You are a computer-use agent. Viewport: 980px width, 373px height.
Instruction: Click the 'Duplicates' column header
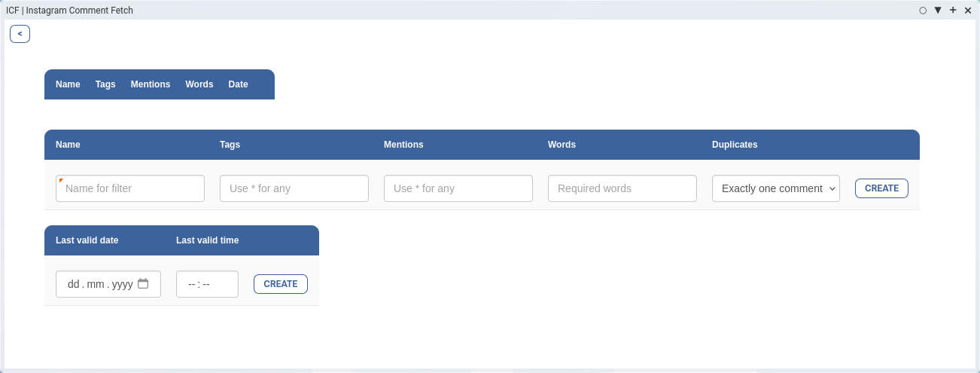735,145
